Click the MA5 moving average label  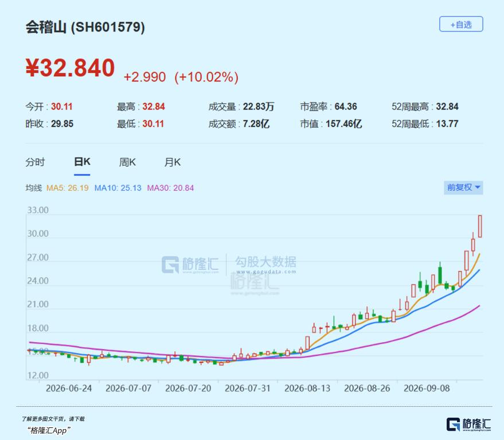[68, 188]
